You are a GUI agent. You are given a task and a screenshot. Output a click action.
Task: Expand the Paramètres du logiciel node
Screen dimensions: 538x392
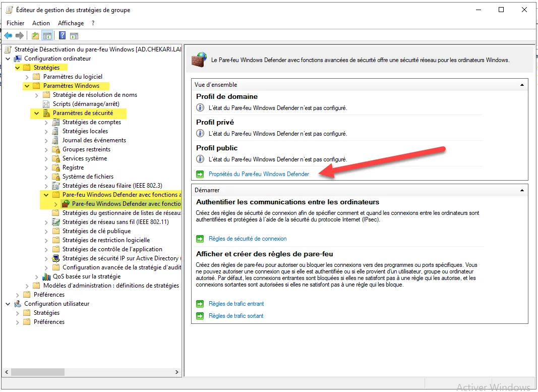(27, 77)
